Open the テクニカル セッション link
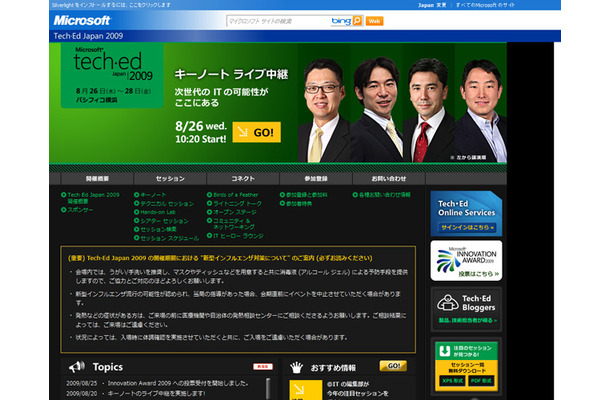 coord(167,204)
